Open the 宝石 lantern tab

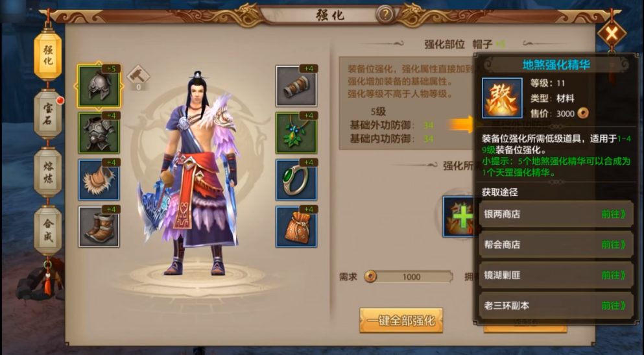pyautogui.click(x=48, y=114)
